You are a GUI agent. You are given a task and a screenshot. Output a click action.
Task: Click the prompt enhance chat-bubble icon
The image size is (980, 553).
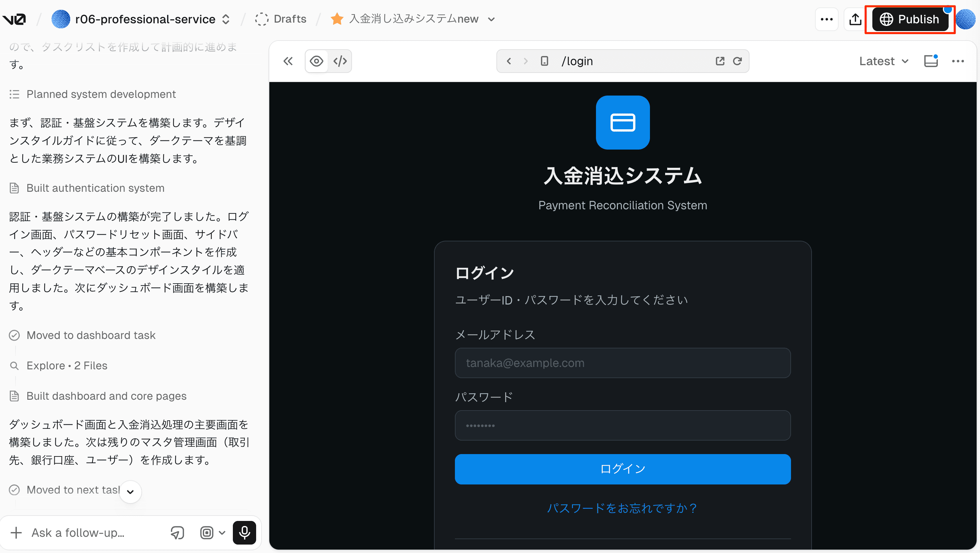pyautogui.click(x=177, y=533)
